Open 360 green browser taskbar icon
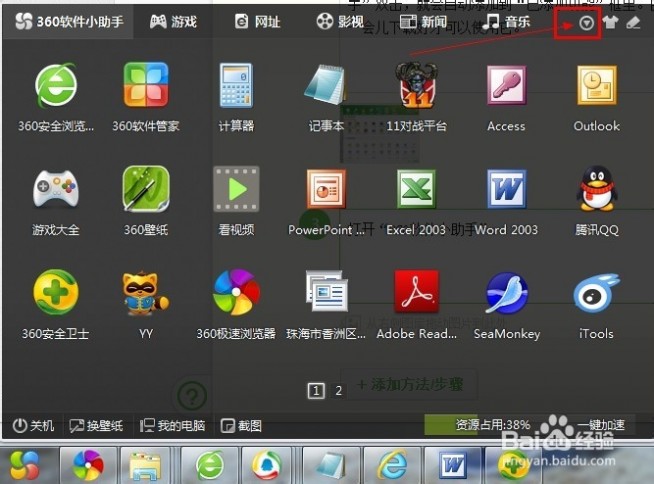 (x=210, y=465)
